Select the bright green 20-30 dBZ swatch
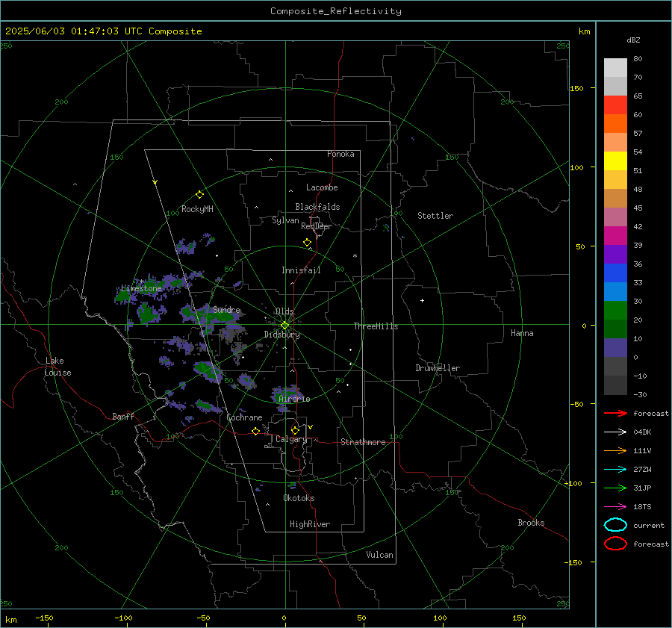The image size is (672, 628). pos(615,311)
